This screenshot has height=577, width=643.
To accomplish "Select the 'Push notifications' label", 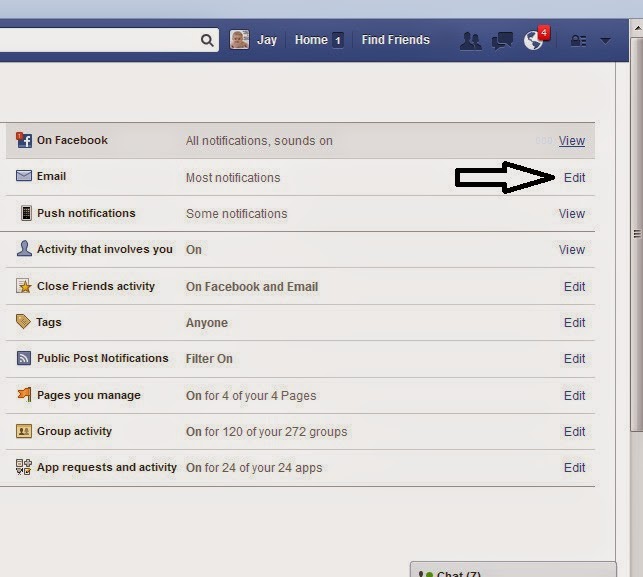I will point(86,213).
